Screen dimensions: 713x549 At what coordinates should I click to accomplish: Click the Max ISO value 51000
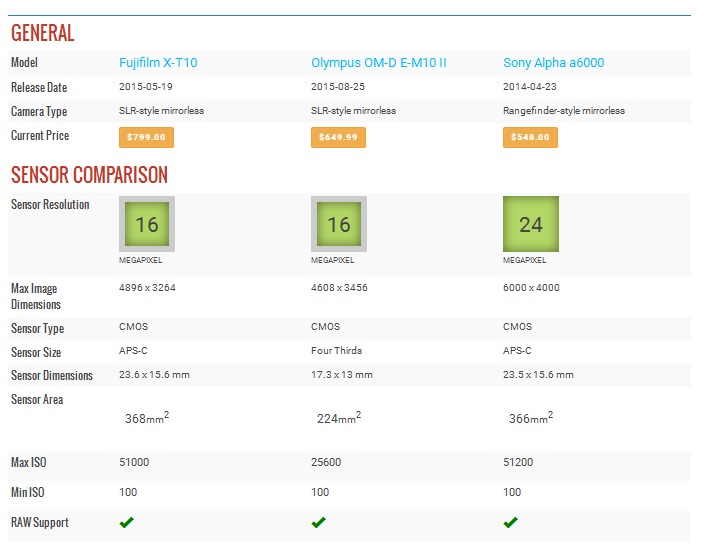click(134, 463)
